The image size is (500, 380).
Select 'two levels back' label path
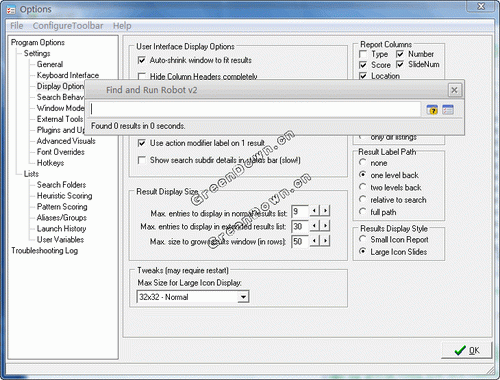(363, 187)
